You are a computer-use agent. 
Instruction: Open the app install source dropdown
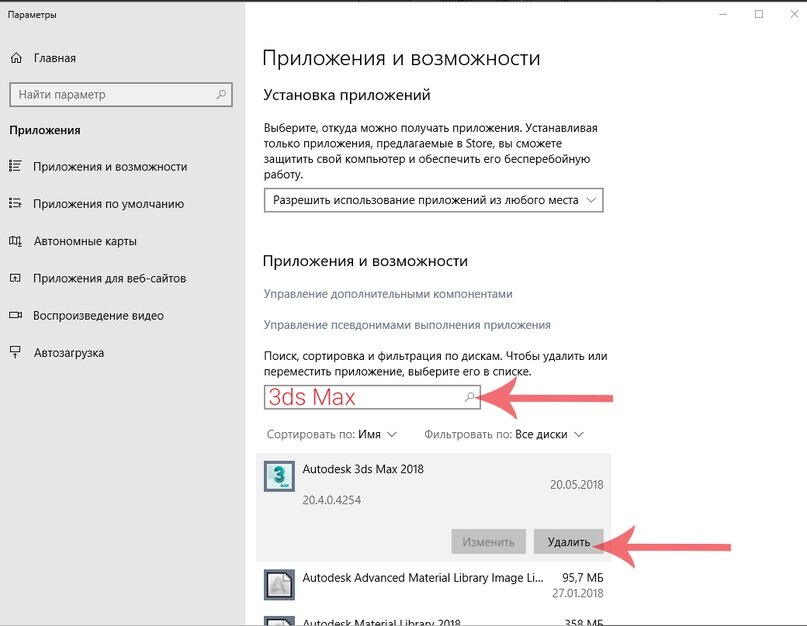(x=433, y=200)
